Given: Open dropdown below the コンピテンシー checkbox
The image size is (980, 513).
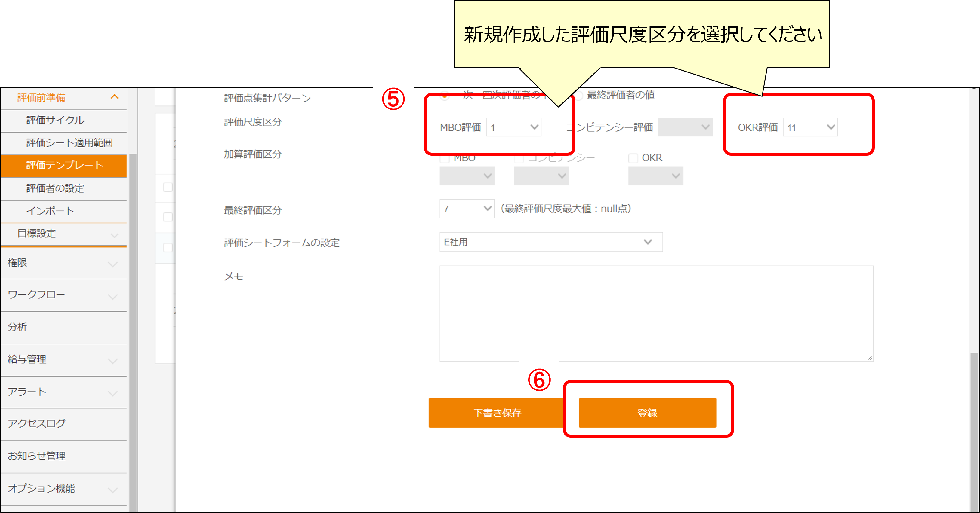Looking at the screenshot, I should (541, 176).
